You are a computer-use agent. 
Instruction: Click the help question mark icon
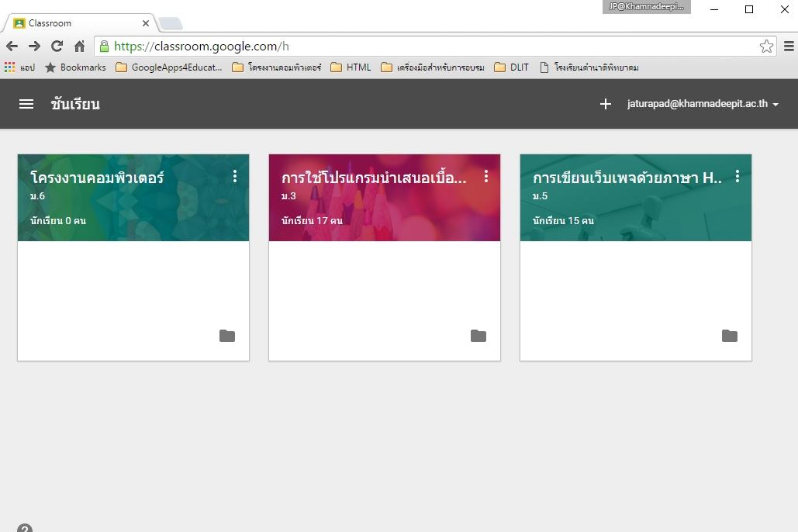[25, 528]
